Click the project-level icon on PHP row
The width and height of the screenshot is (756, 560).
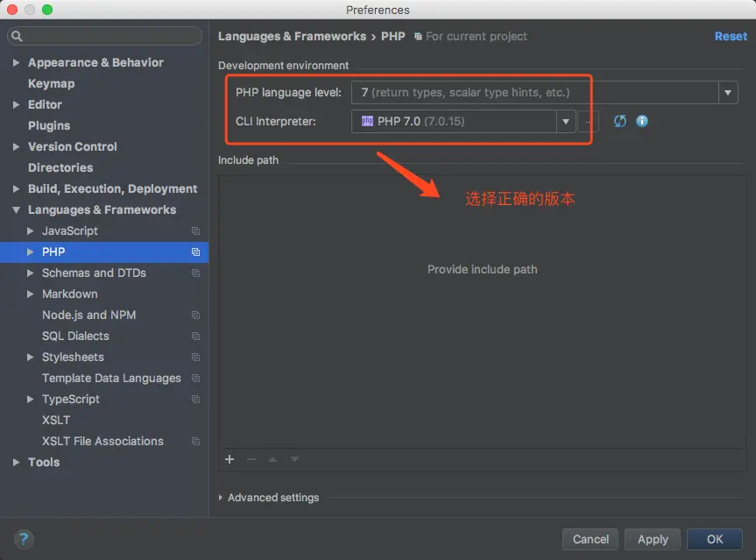click(195, 252)
